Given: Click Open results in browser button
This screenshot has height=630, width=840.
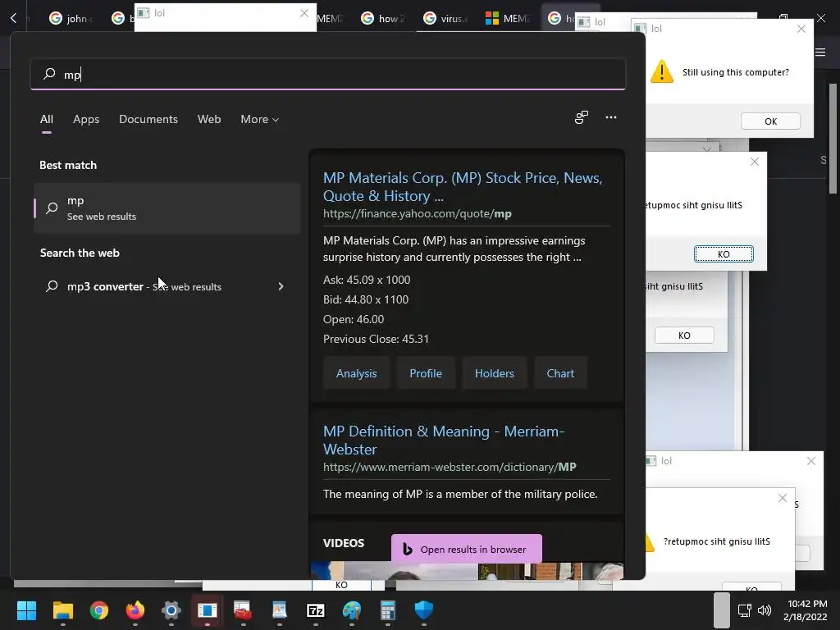Looking at the screenshot, I should [x=467, y=549].
